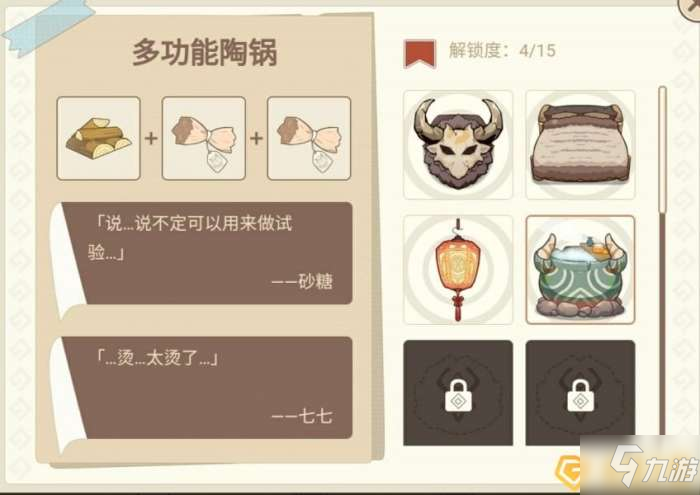Click the wood logs ingredient slot
700x495 pixels.
99,138
